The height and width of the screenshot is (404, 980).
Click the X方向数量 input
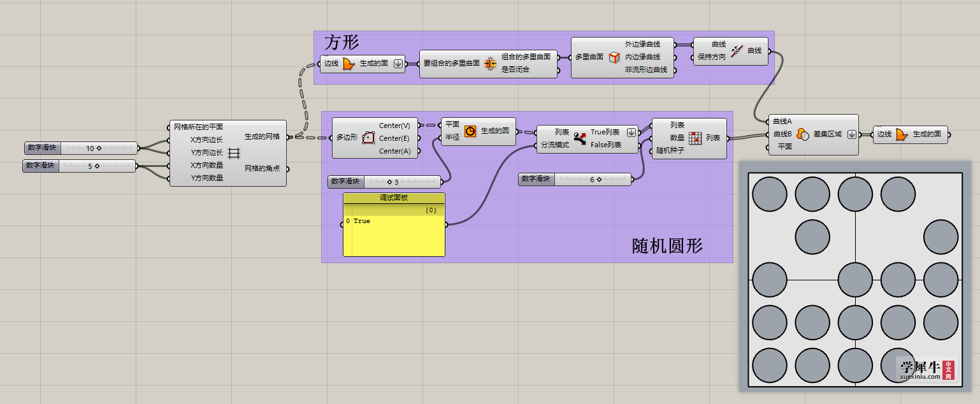click(206, 165)
